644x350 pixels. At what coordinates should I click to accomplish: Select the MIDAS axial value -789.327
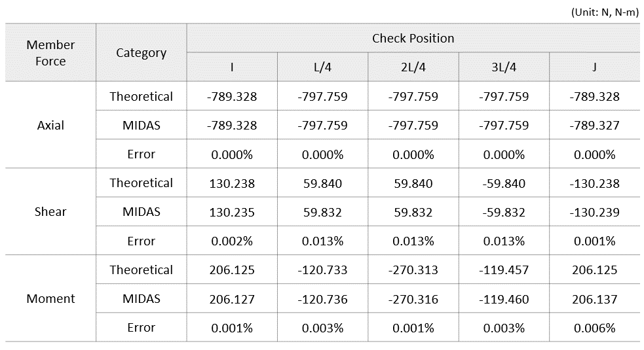click(594, 125)
